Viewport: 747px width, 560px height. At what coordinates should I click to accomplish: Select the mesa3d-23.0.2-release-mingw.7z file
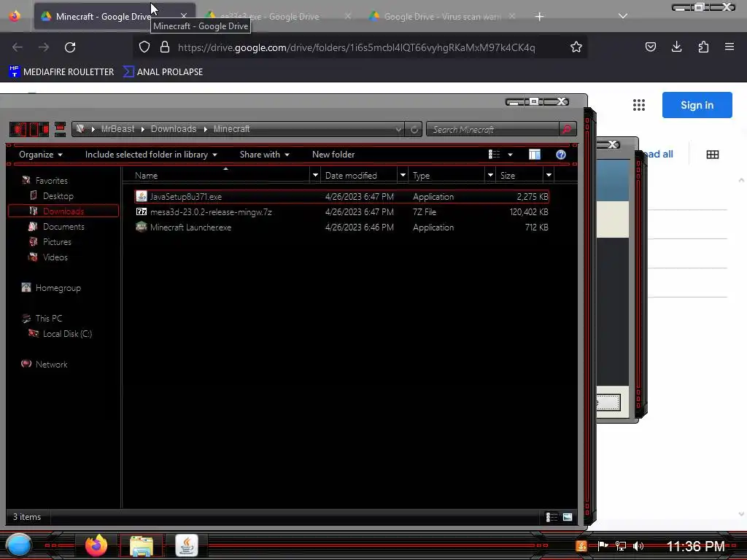341,212
